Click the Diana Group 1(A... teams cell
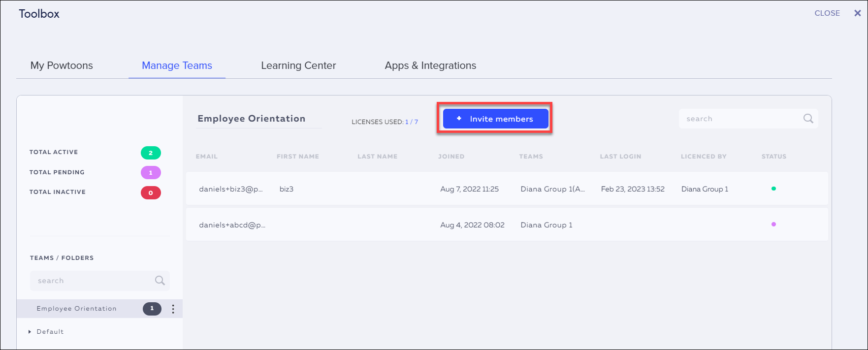Image resolution: width=868 pixels, height=350 pixels. coord(553,189)
